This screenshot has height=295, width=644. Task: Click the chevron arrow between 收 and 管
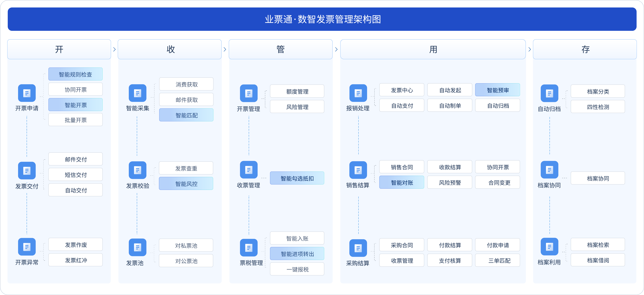(225, 49)
